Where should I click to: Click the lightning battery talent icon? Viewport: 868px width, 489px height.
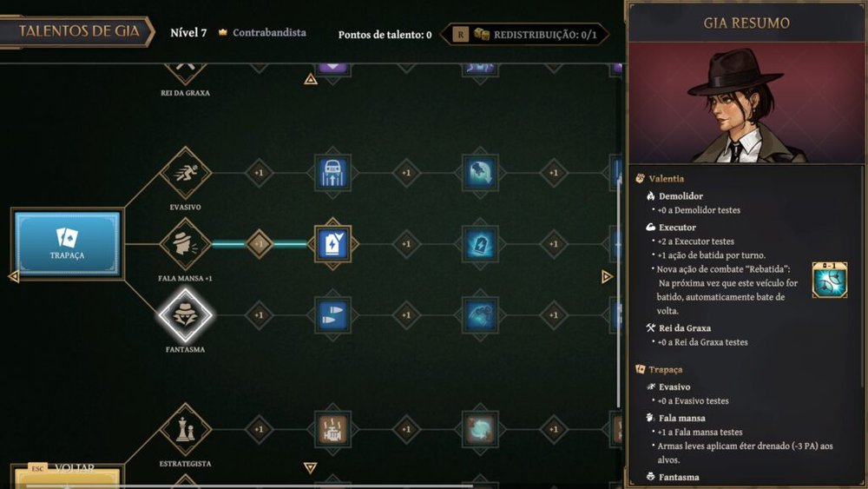click(x=479, y=244)
